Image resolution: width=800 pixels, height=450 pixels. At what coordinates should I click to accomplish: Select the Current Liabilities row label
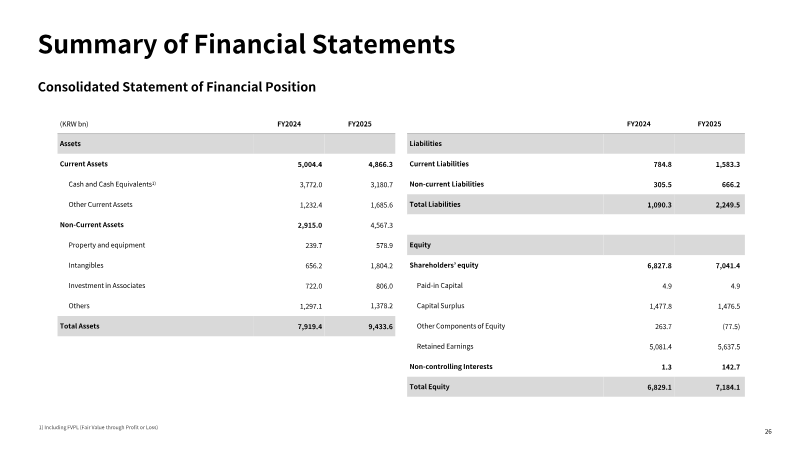pyautogui.click(x=439, y=164)
